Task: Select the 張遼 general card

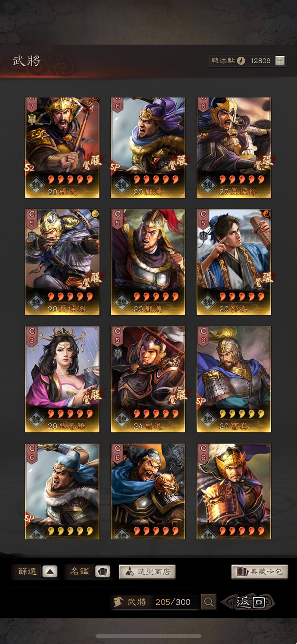Action: coord(62,148)
